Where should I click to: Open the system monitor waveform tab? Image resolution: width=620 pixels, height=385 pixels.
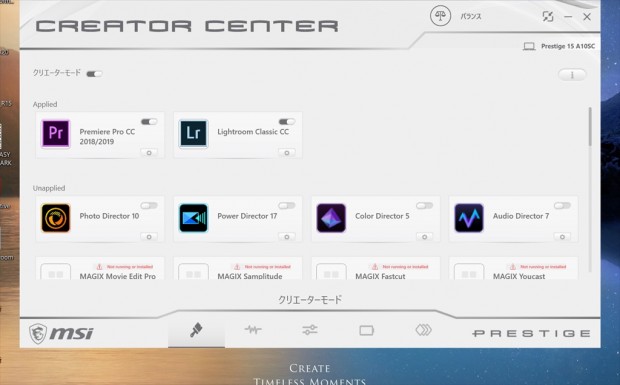click(253, 330)
